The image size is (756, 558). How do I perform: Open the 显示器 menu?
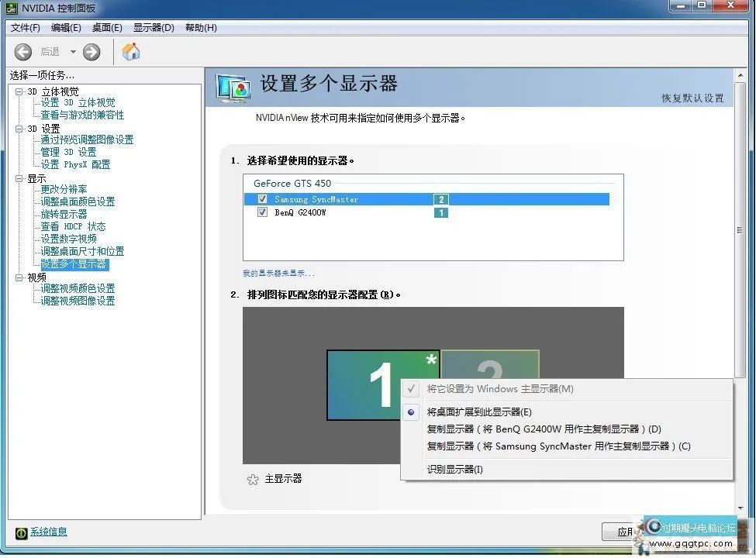tap(152, 28)
